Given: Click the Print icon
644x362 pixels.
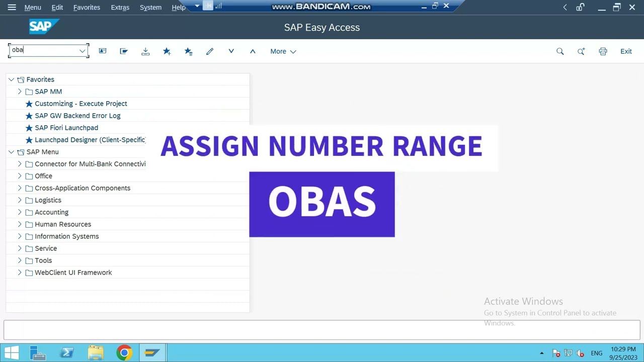Looking at the screenshot, I should (x=603, y=51).
